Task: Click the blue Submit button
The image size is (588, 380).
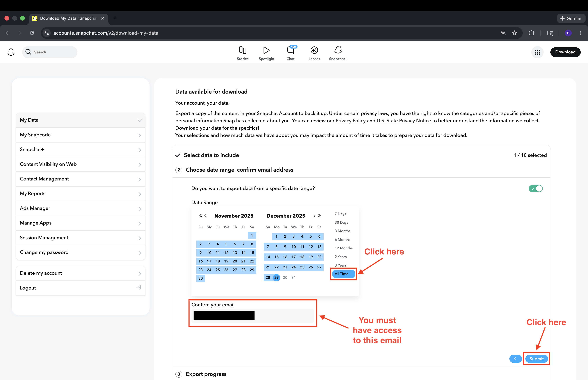Action: coord(536,359)
